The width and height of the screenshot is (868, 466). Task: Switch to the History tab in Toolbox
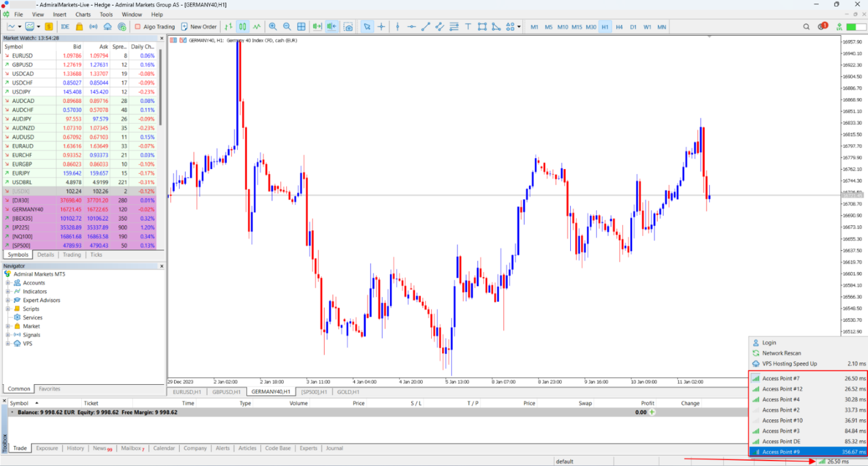tap(75, 448)
